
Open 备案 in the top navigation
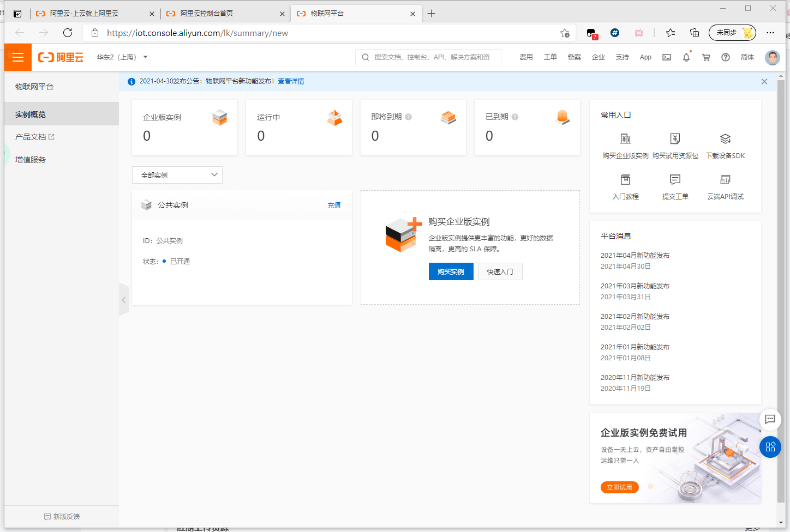point(574,57)
